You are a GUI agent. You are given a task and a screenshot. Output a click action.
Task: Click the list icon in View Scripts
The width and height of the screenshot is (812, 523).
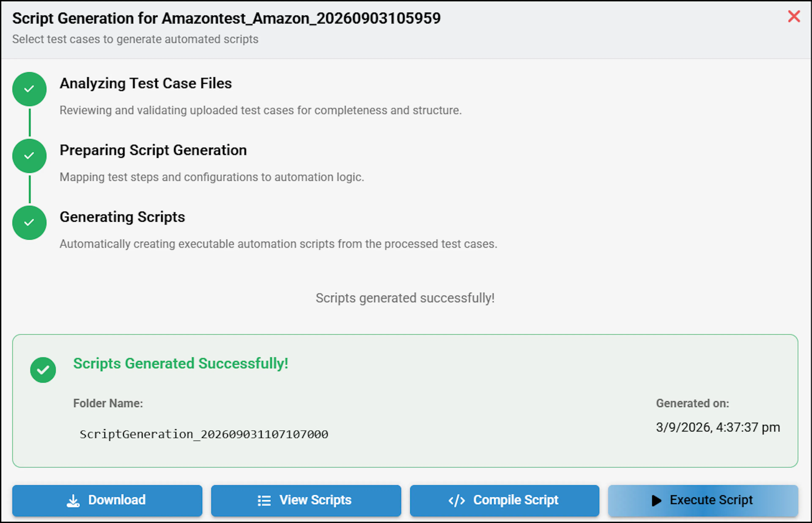click(264, 501)
